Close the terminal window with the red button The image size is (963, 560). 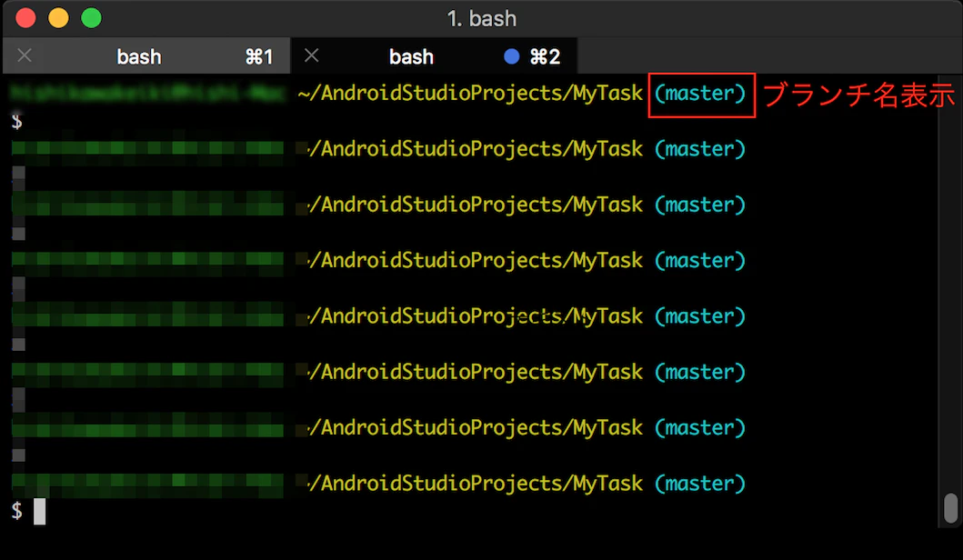(25, 18)
